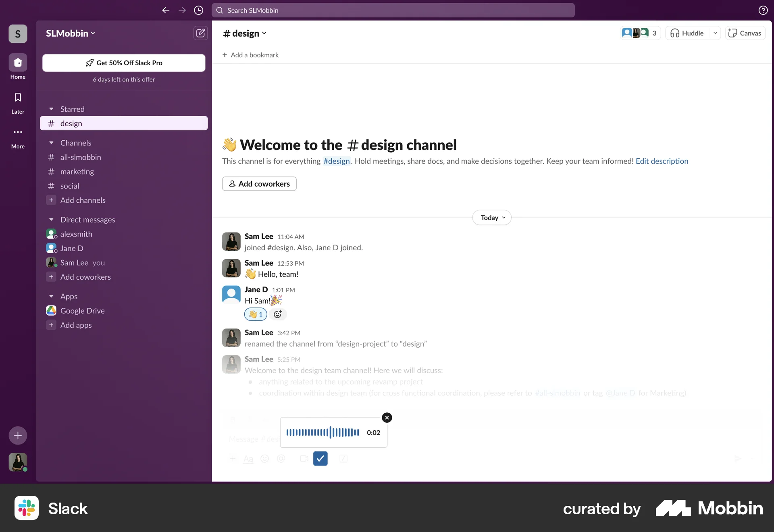Record a video clip from the composer
This screenshot has width=774, height=532.
click(x=304, y=459)
